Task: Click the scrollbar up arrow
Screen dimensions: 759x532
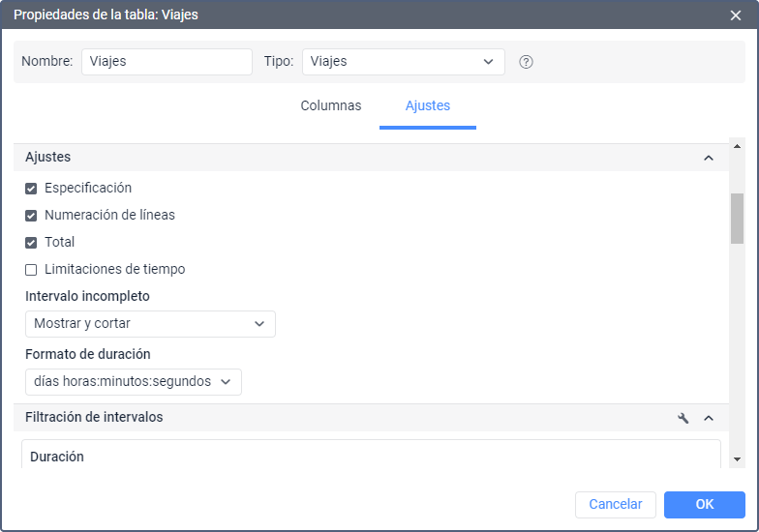Action: click(737, 147)
